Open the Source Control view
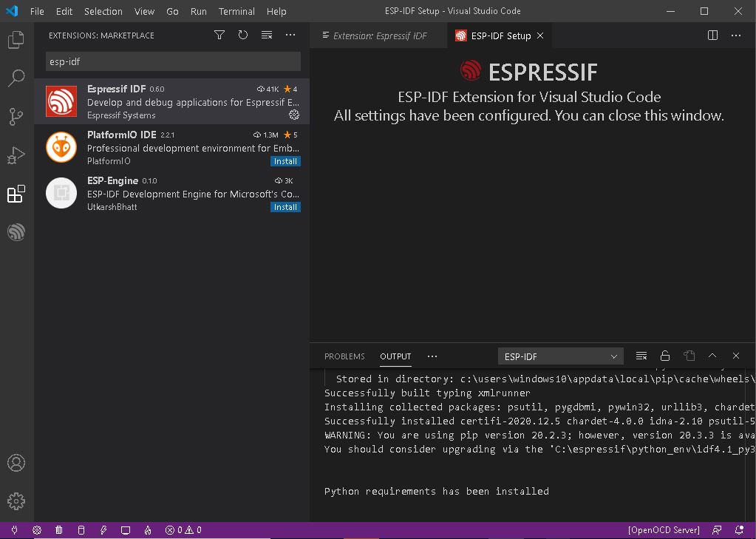The image size is (756, 539). [16, 116]
